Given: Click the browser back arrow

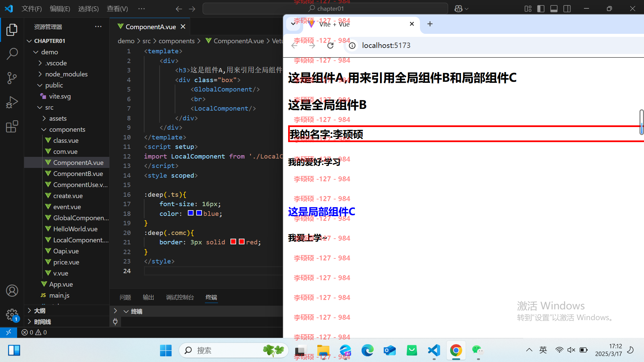Looking at the screenshot, I should (x=294, y=46).
